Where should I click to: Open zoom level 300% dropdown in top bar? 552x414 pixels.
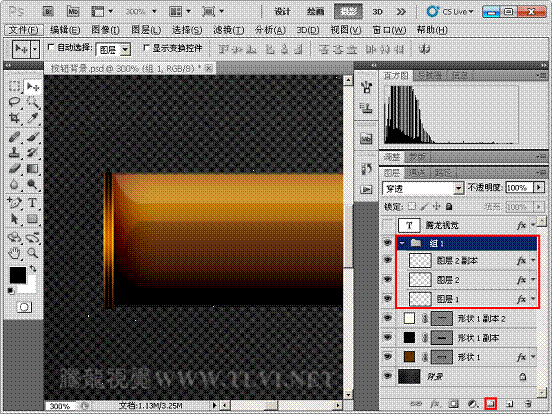(x=154, y=12)
